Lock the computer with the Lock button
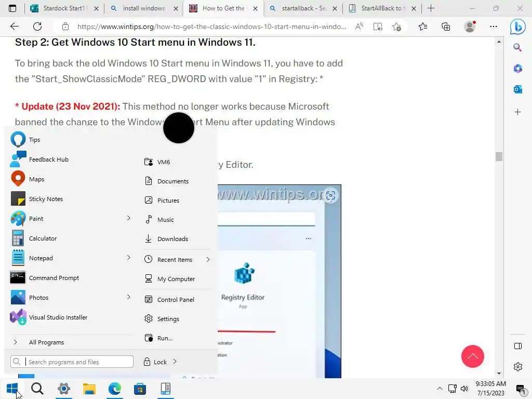This screenshot has height=399, width=532. pos(155,362)
